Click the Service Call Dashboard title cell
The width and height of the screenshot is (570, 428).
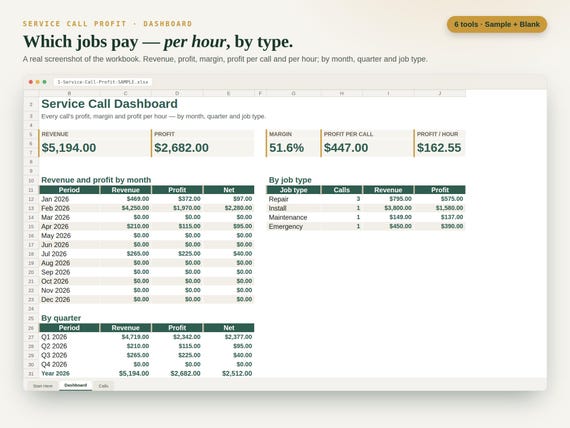click(109, 104)
